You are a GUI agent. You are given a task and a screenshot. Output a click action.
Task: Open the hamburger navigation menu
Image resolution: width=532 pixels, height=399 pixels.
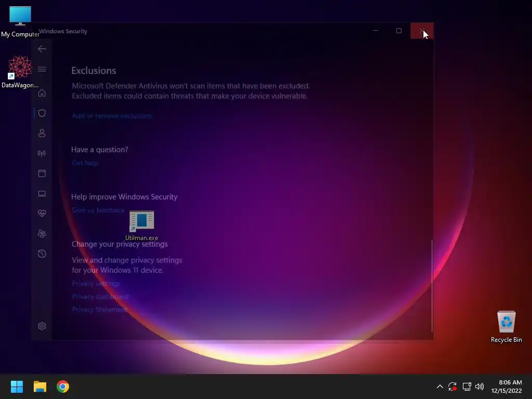pos(42,69)
